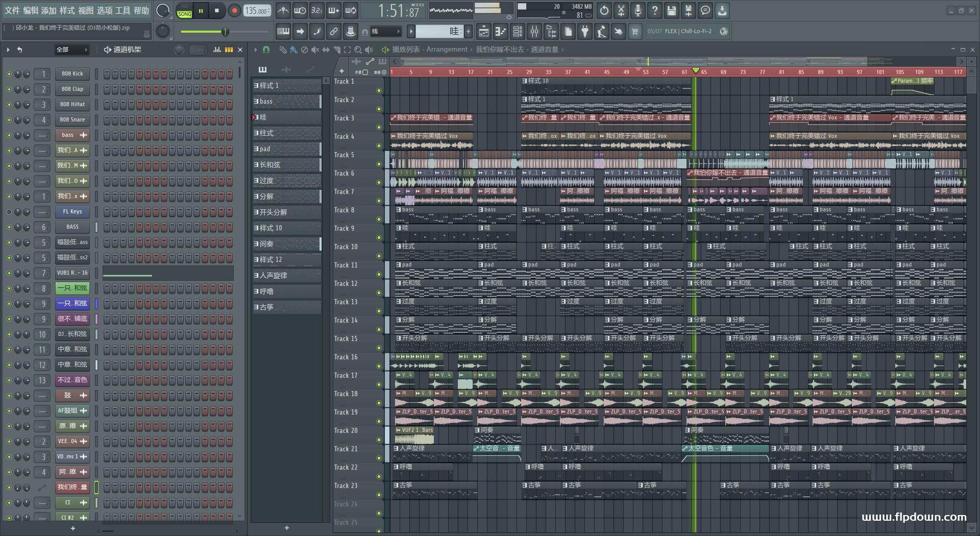Viewport: 980px width, 536px height.
Task: Select the 人声旋律 pattern in picker
Action: point(287,276)
